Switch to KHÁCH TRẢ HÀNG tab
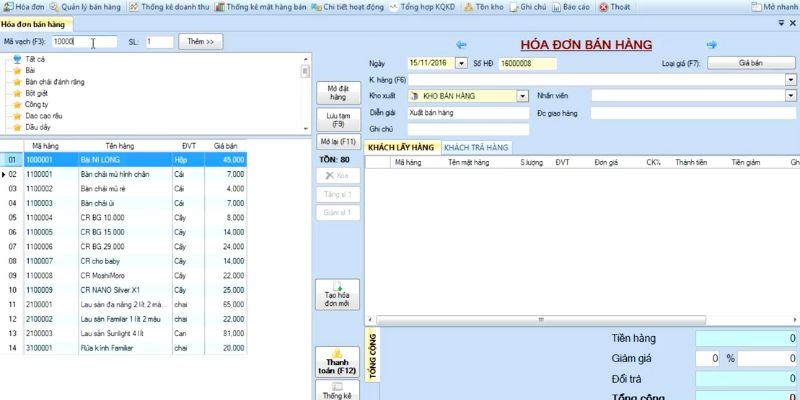This screenshot has height=400, width=800. 476,147
